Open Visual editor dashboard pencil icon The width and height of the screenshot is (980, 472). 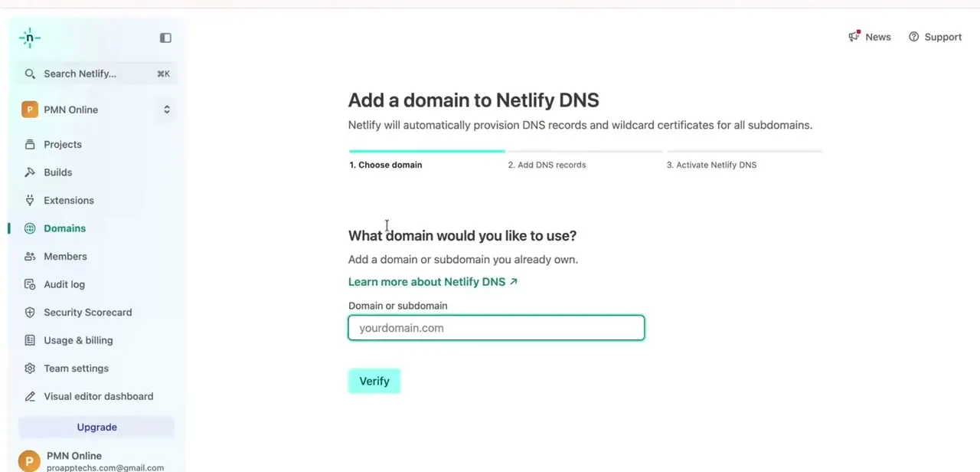click(30, 396)
